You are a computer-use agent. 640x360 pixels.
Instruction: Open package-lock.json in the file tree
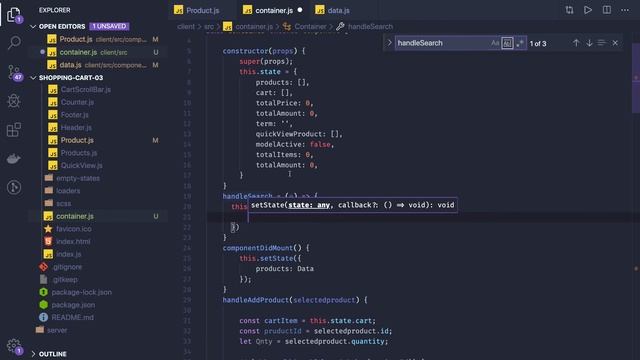coord(98,292)
